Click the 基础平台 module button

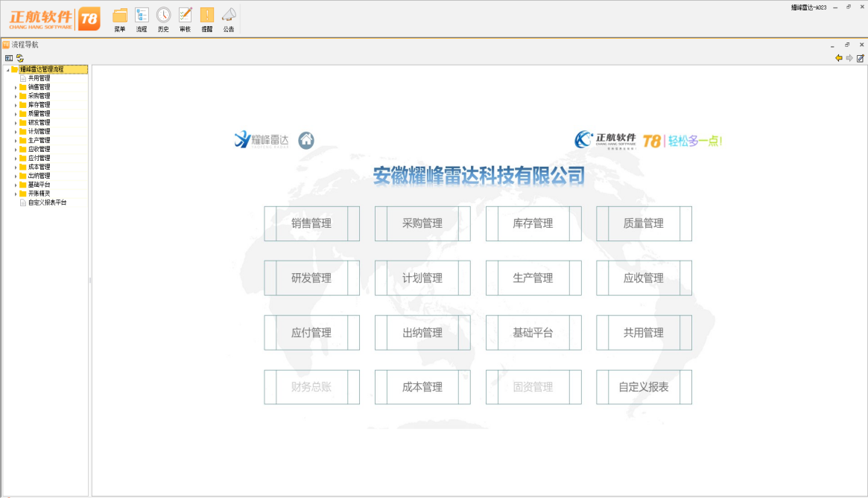pyautogui.click(x=533, y=333)
